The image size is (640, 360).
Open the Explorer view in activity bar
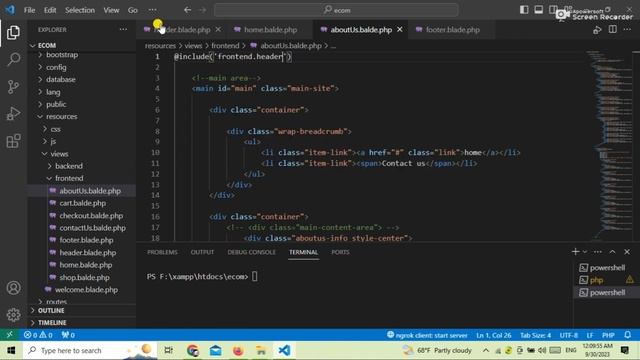[13, 33]
